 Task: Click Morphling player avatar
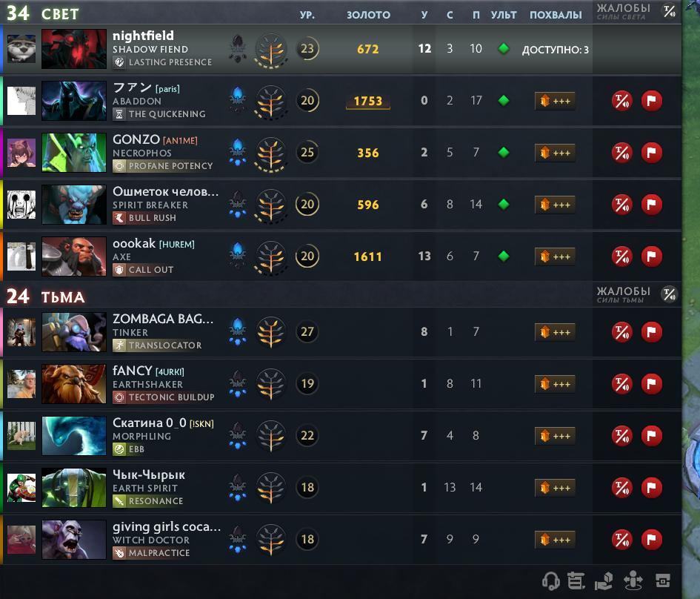click(x=21, y=435)
